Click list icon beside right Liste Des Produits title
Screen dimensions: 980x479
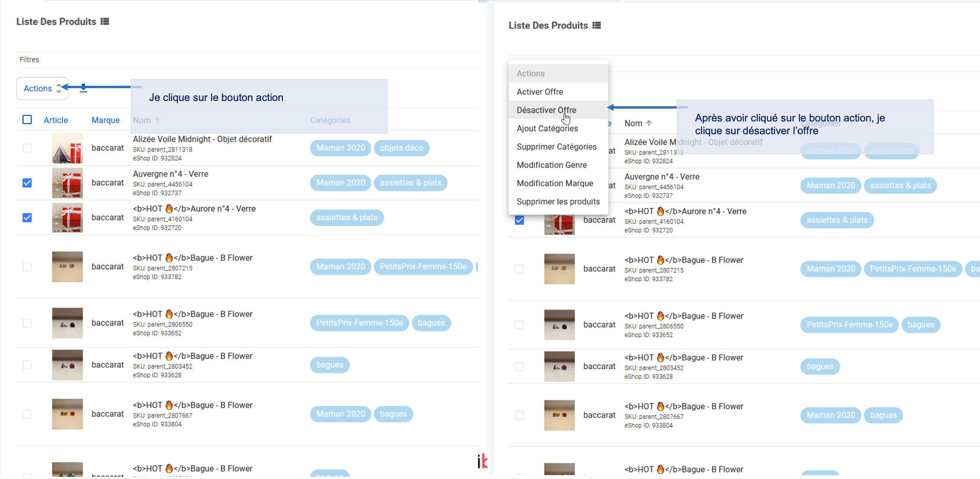(597, 25)
